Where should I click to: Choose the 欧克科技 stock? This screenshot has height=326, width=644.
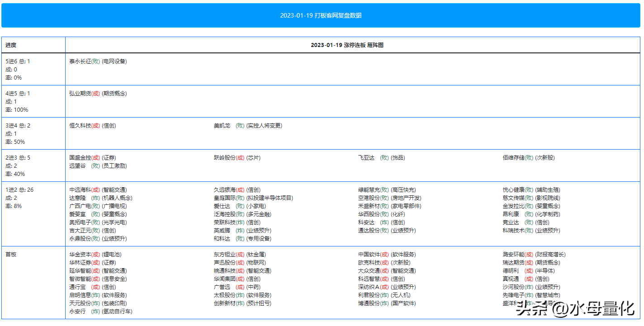369,263
